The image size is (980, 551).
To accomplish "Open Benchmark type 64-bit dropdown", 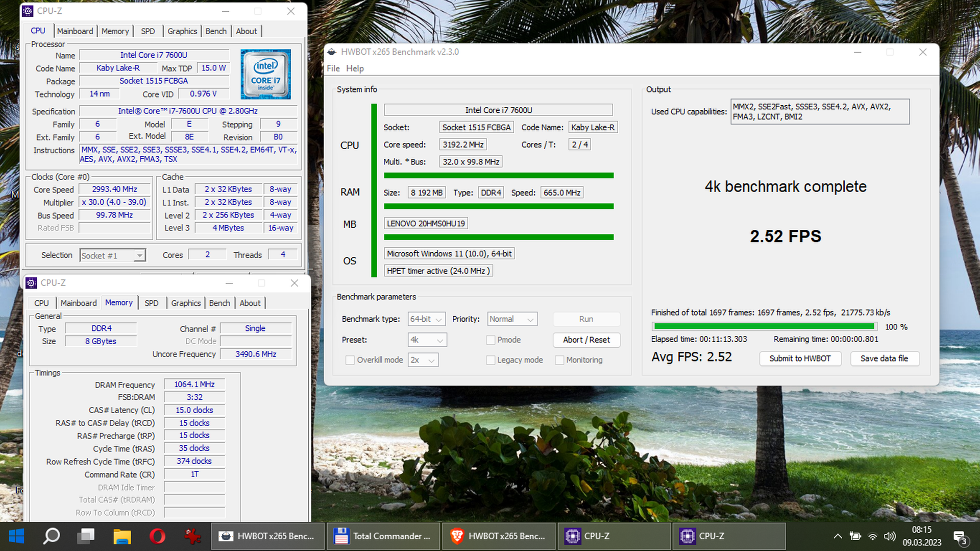I will pyautogui.click(x=427, y=319).
